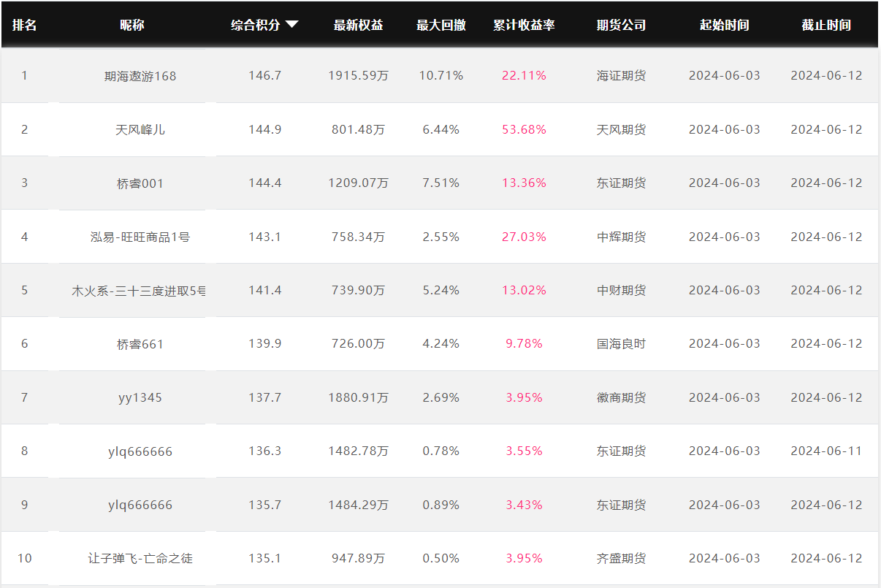Select equity value 1915.59万

click(x=359, y=76)
